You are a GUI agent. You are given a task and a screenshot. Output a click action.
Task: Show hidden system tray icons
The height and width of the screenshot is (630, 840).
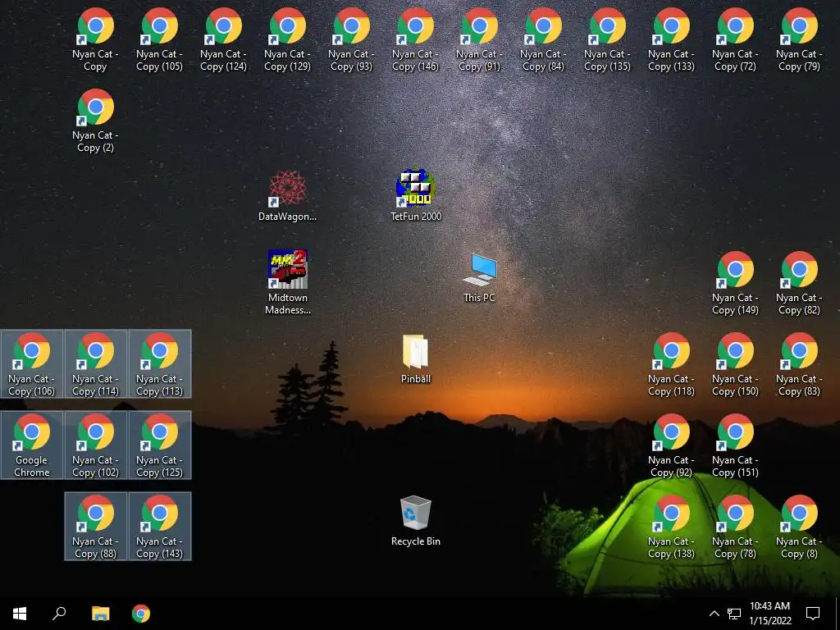714,614
